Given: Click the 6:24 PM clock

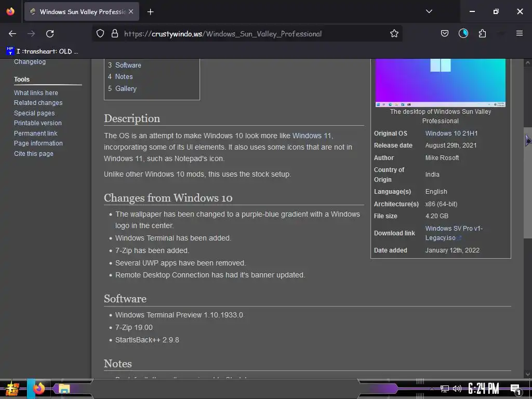Looking at the screenshot, I should (484, 389).
